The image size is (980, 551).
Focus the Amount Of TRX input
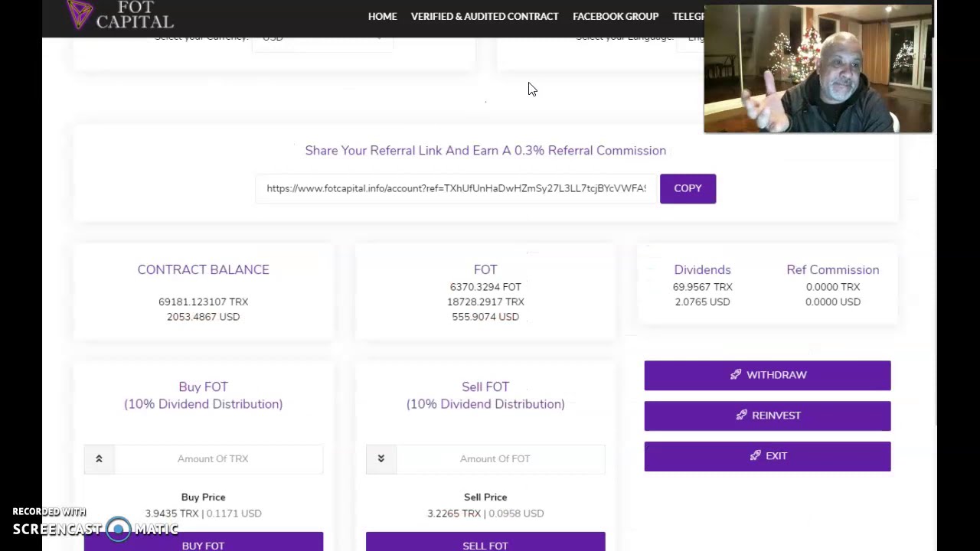(218, 458)
